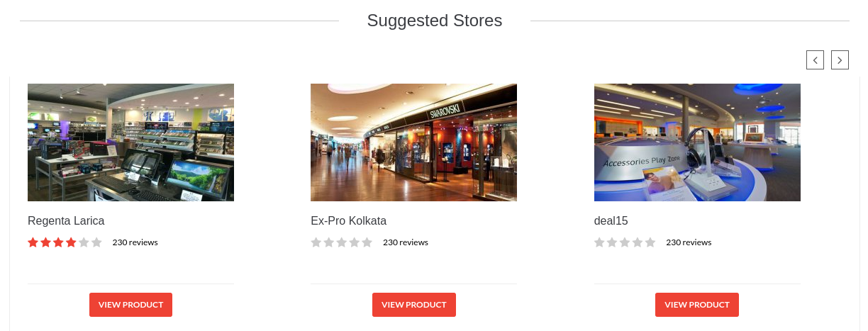Select fifth star rating for Ex-Pro Kolkata
This screenshot has height=331, width=868.
[367, 242]
